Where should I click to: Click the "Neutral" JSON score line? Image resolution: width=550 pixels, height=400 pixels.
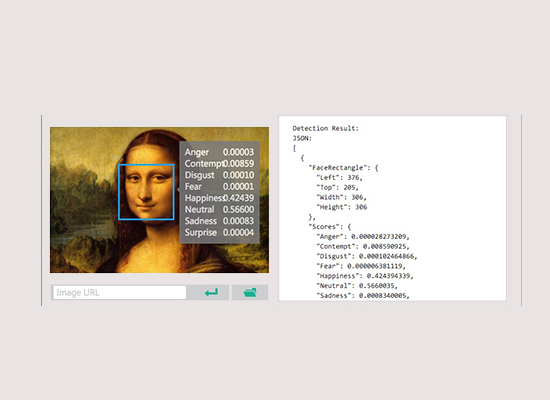pyautogui.click(x=357, y=286)
